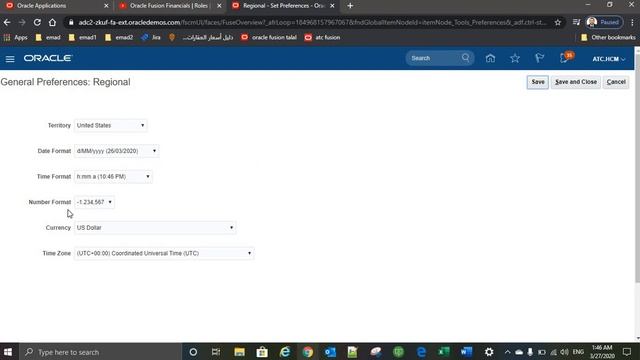Open Favorites star icon in Oracle header
This screenshot has height=360, width=640.
515,58
